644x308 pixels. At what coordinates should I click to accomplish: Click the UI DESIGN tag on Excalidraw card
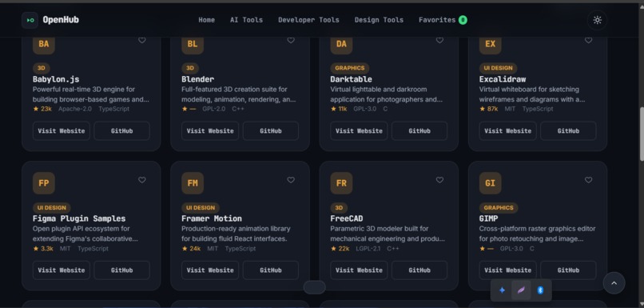(499, 68)
